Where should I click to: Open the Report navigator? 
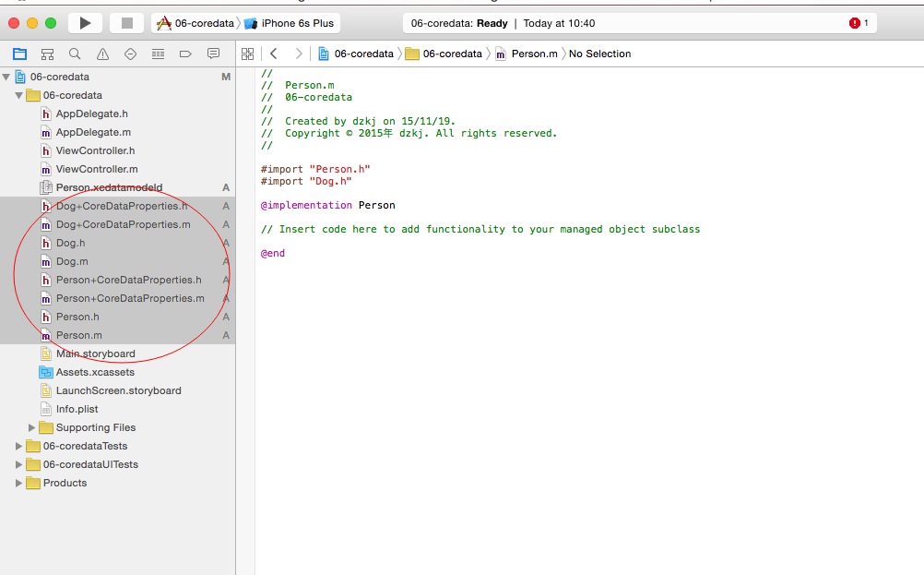coord(213,54)
